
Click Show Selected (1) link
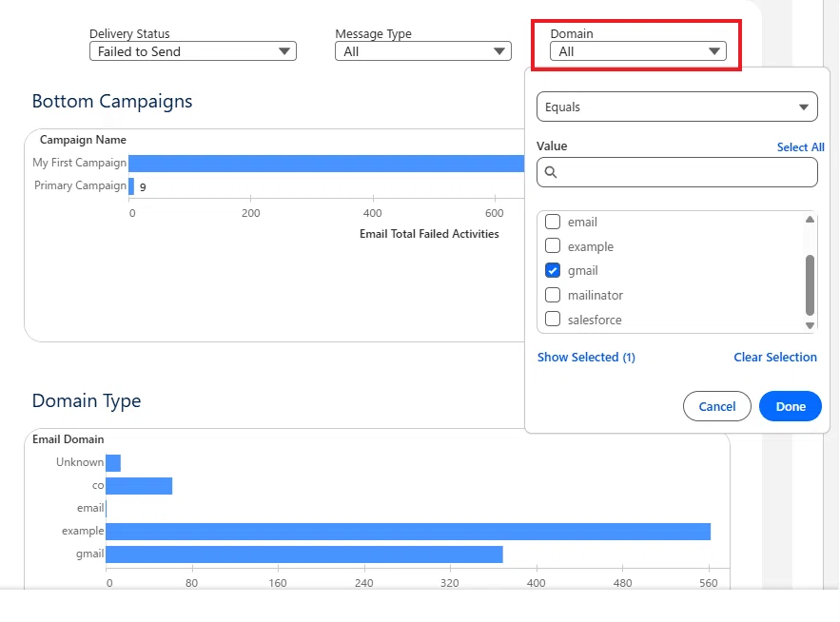click(586, 358)
